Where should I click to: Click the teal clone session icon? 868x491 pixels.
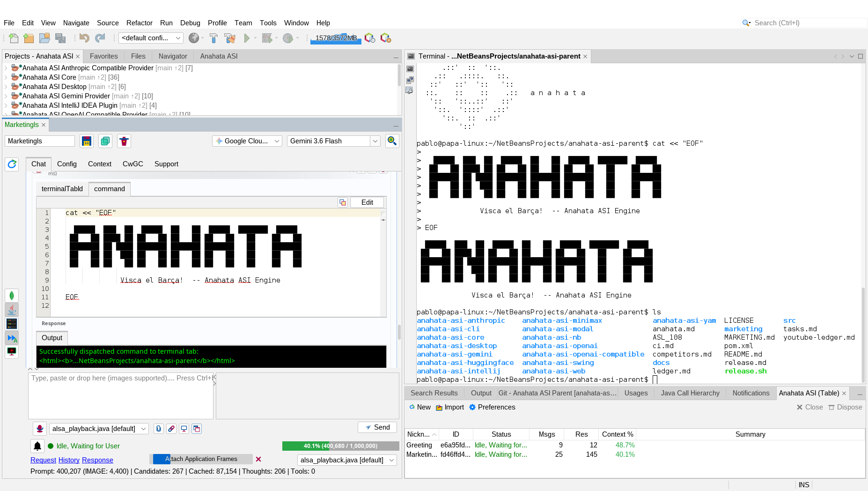pos(105,141)
